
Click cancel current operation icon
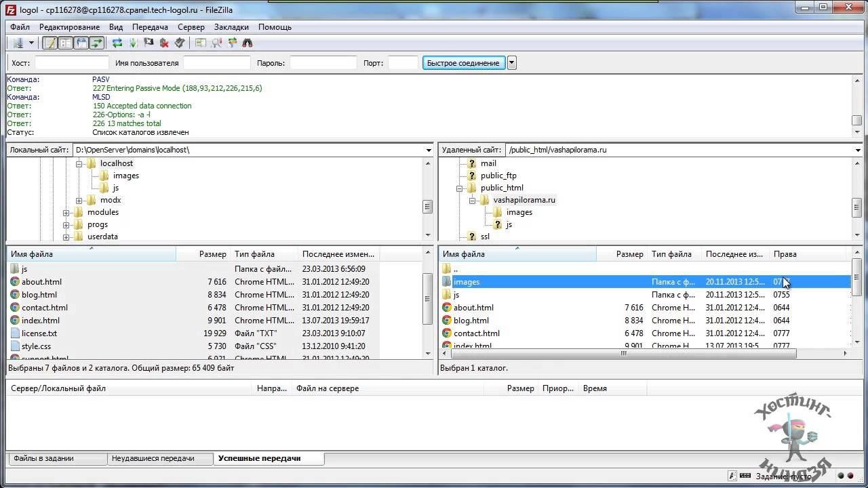(149, 43)
